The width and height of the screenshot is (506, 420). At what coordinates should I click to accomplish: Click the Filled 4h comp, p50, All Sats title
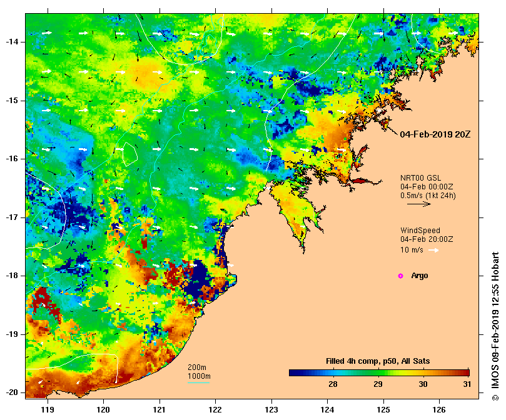pos(378,361)
